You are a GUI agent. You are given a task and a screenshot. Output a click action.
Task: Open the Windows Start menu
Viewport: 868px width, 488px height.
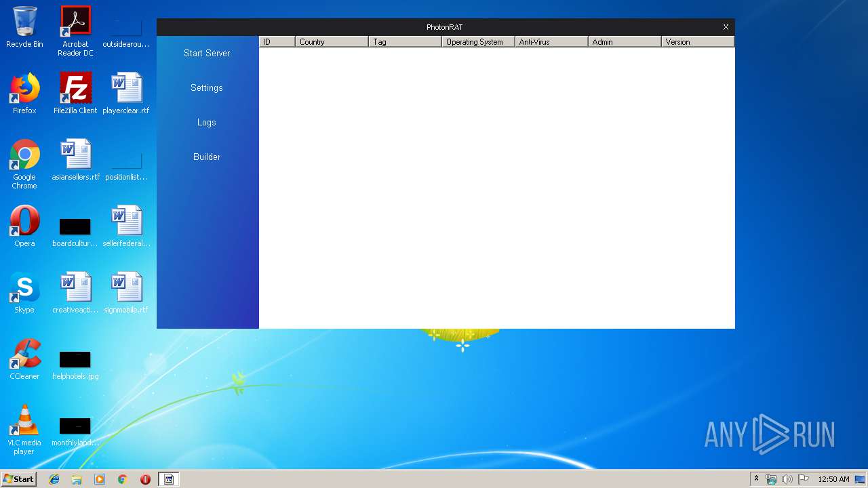pyautogui.click(x=18, y=479)
